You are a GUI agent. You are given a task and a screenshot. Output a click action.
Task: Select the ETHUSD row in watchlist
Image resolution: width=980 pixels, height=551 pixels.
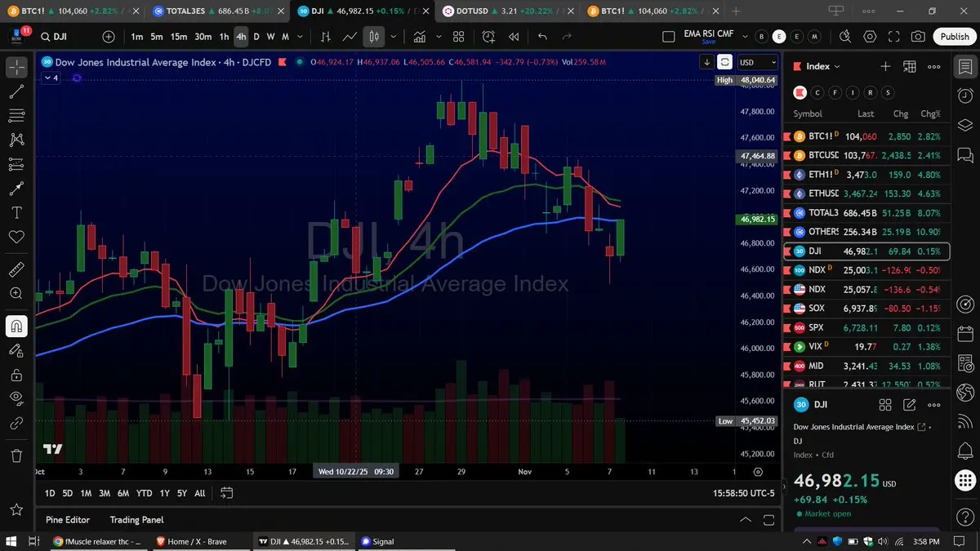[865, 193]
